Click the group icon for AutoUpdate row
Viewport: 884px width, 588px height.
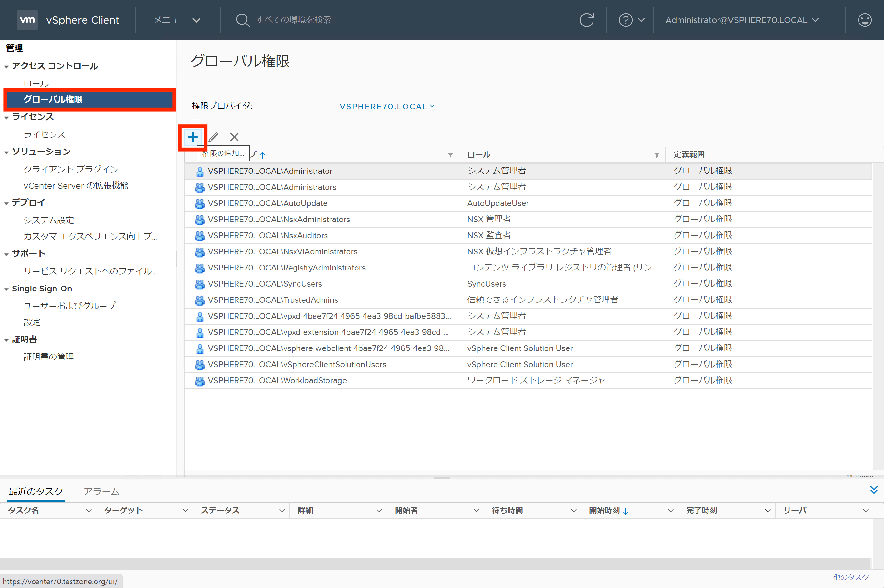(200, 204)
